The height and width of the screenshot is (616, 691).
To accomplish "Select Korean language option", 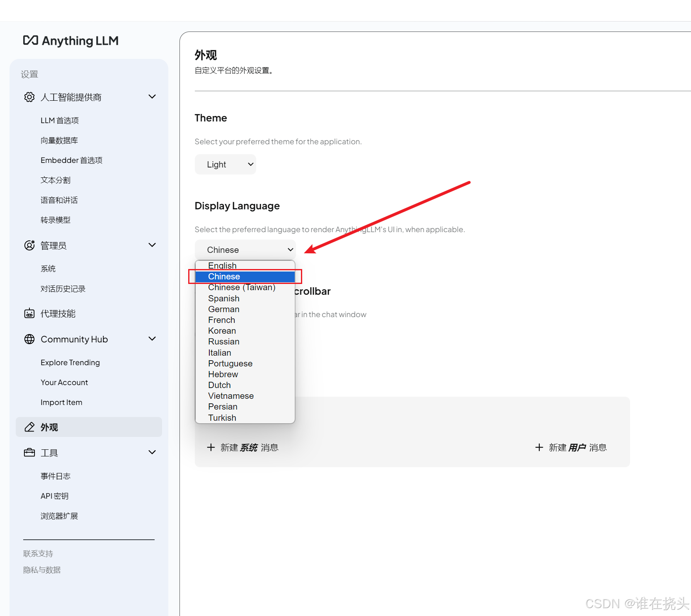I will tap(245, 331).
